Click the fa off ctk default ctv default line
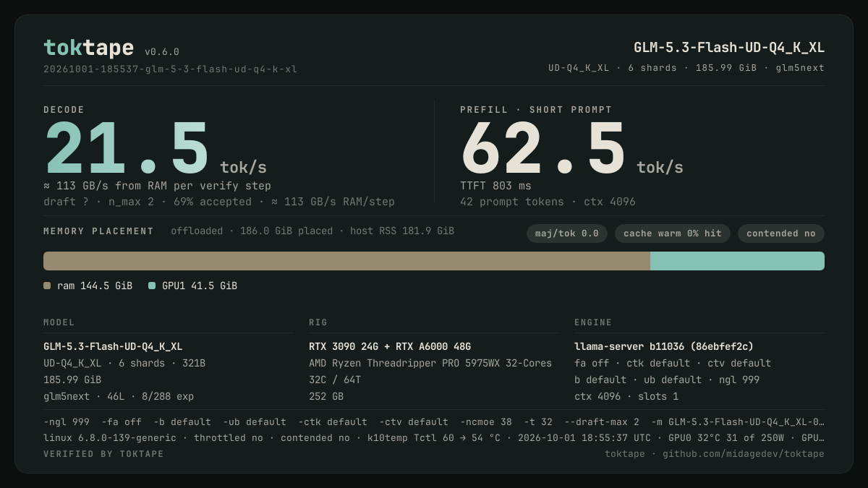This screenshot has height=488, width=868. 673,363
